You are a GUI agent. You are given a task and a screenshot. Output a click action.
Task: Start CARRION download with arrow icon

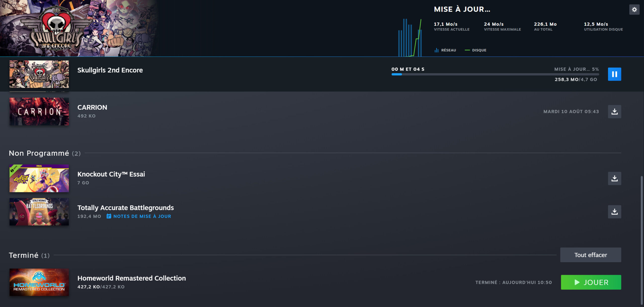[614, 111]
